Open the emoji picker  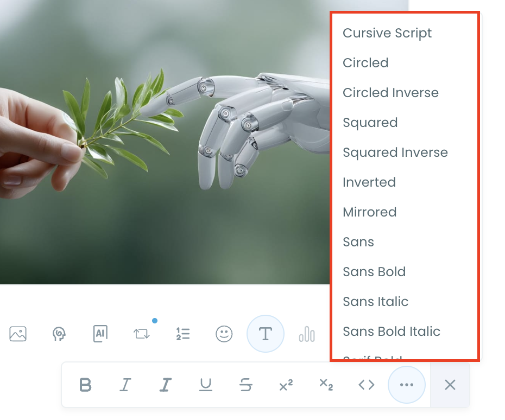(224, 334)
